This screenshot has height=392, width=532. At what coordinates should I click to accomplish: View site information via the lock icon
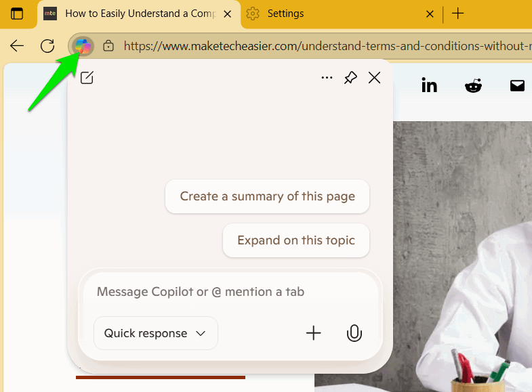pyautogui.click(x=108, y=46)
